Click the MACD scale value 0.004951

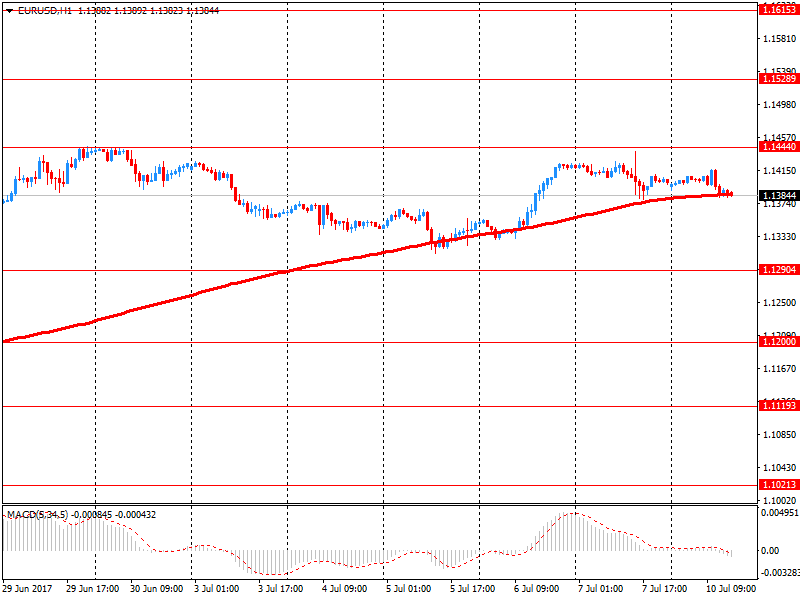point(780,513)
